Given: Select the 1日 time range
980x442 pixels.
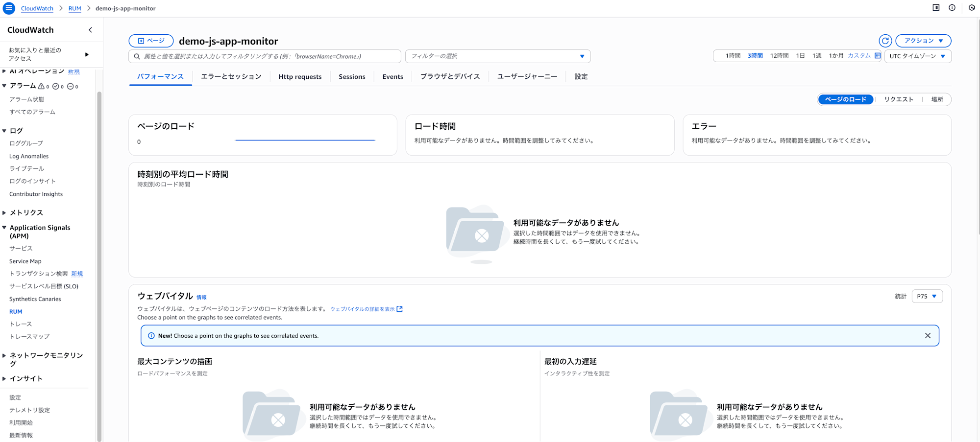Looking at the screenshot, I should [800, 56].
